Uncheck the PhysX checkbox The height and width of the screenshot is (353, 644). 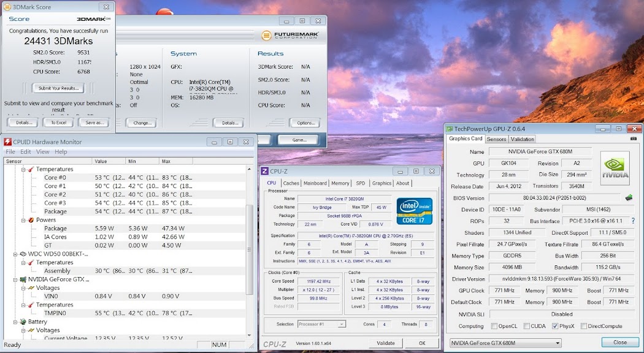tap(555, 326)
